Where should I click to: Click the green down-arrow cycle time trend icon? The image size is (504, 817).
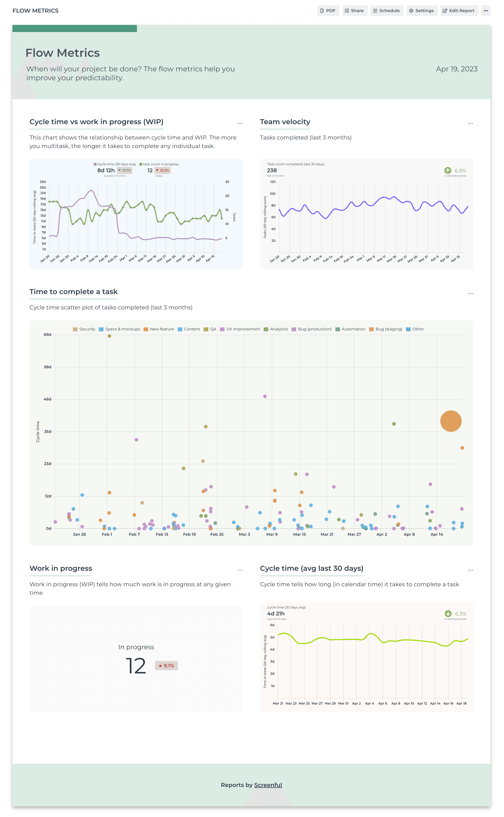point(448,614)
